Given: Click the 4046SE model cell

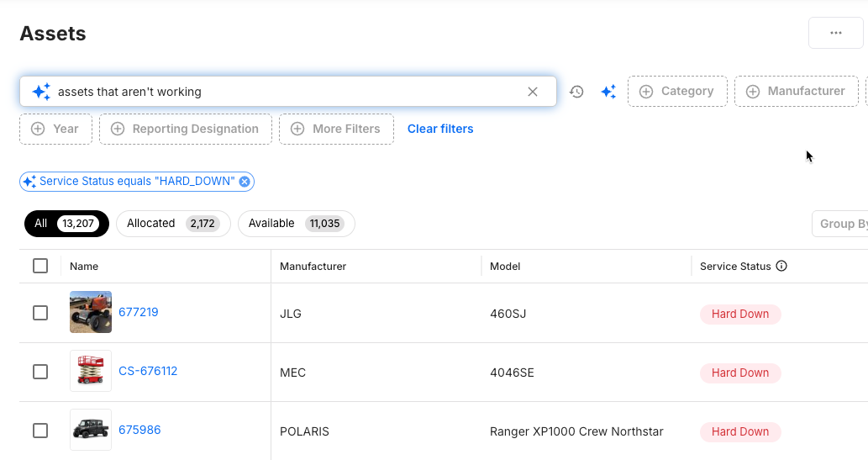Looking at the screenshot, I should (512, 373).
